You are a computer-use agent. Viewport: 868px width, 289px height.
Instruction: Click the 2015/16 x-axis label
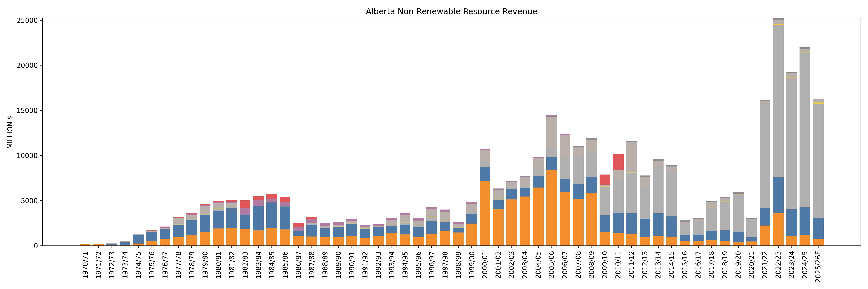point(685,265)
